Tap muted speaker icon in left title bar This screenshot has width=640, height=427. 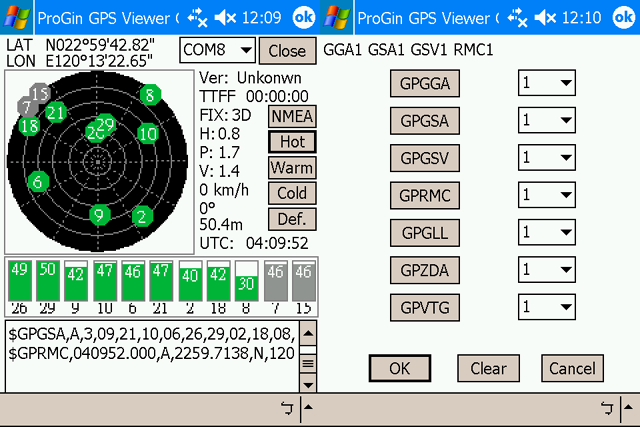tap(225, 18)
